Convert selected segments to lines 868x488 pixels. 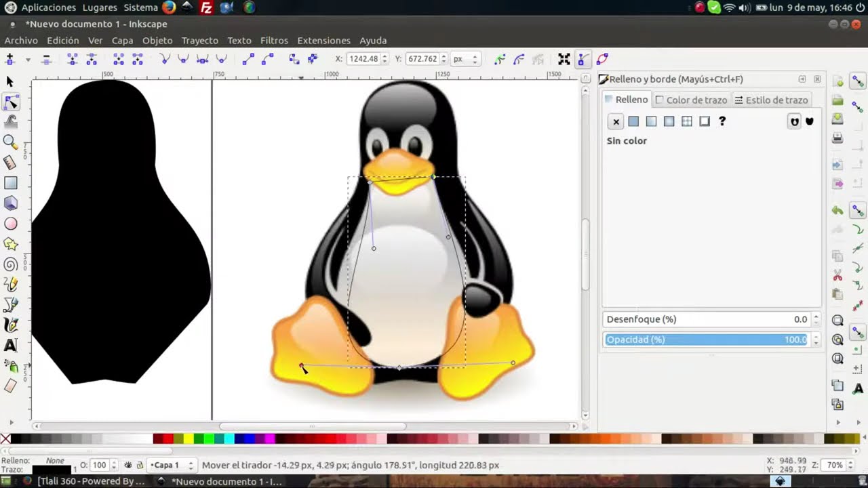coord(248,59)
